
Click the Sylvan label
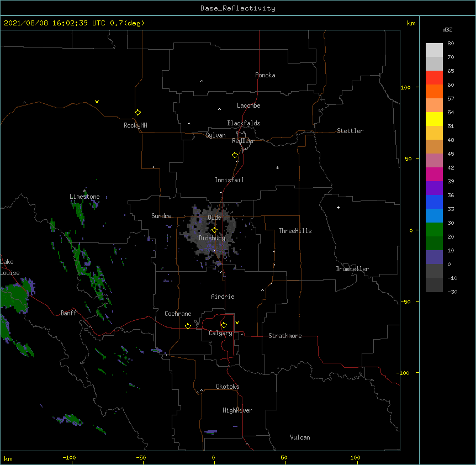click(x=215, y=135)
